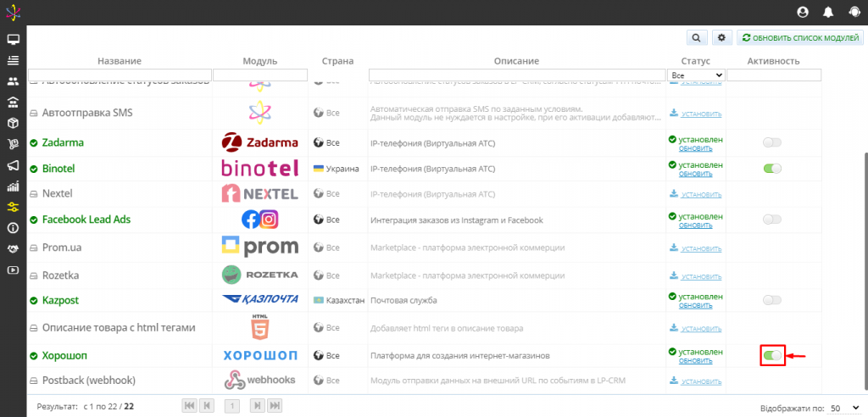Viewport: 868px width, 417px height.
Task: Sort by the Название column header
Action: [x=120, y=61]
